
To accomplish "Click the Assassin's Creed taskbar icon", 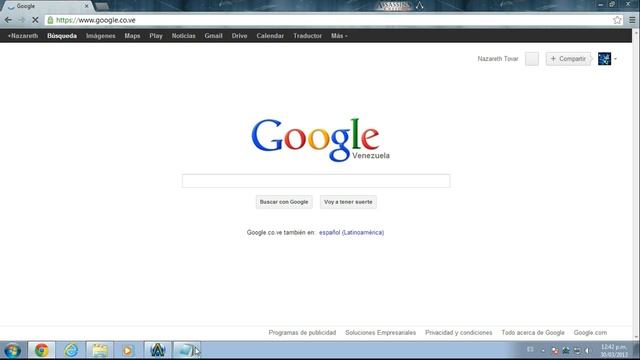I will (x=158, y=350).
